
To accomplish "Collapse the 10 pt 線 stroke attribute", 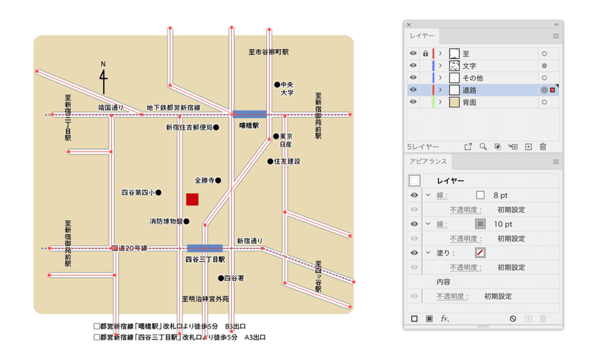I will click(428, 224).
